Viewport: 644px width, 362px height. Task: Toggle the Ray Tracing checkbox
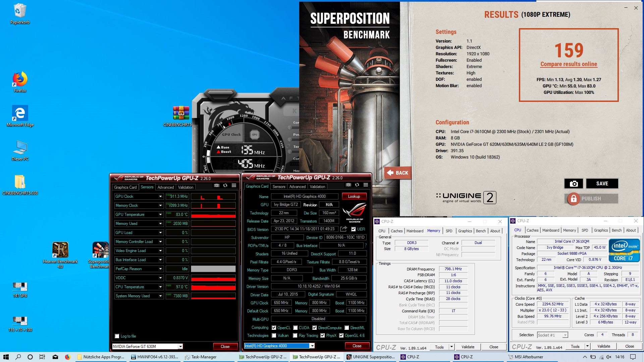pos(295,336)
